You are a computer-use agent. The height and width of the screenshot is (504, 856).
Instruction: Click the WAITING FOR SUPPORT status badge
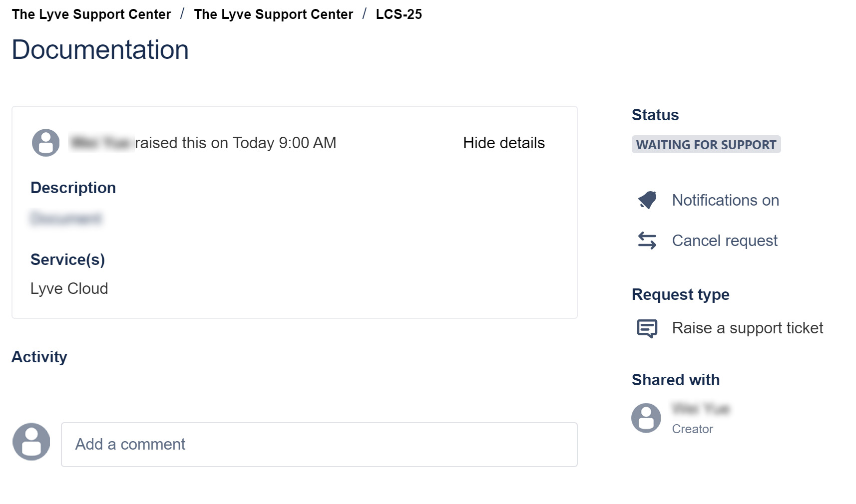706,145
